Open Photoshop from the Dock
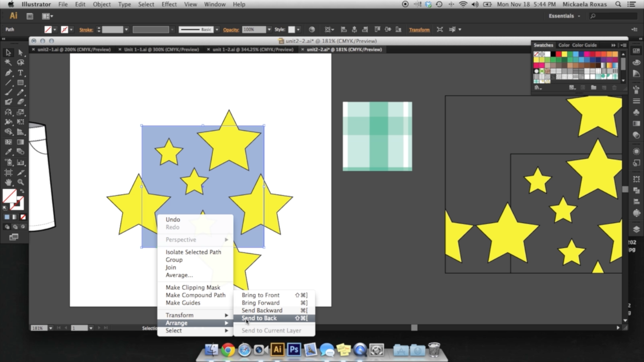This screenshot has height=362, width=644. pos(294,350)
